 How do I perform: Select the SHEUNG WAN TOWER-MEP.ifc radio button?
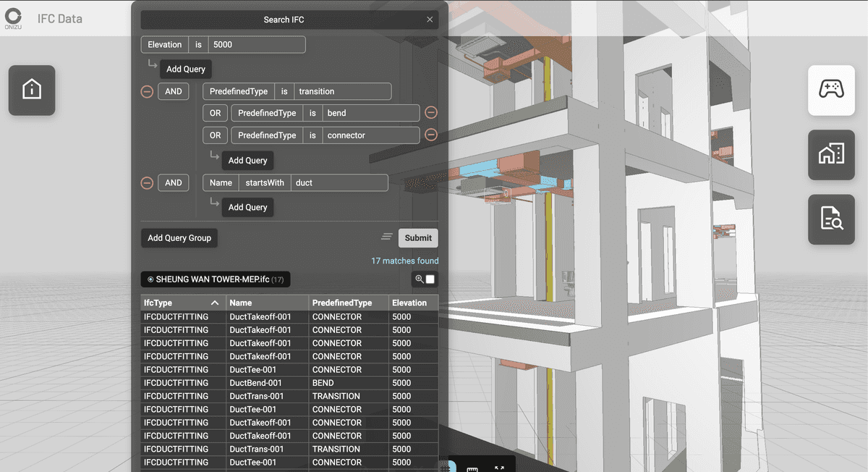150,279
